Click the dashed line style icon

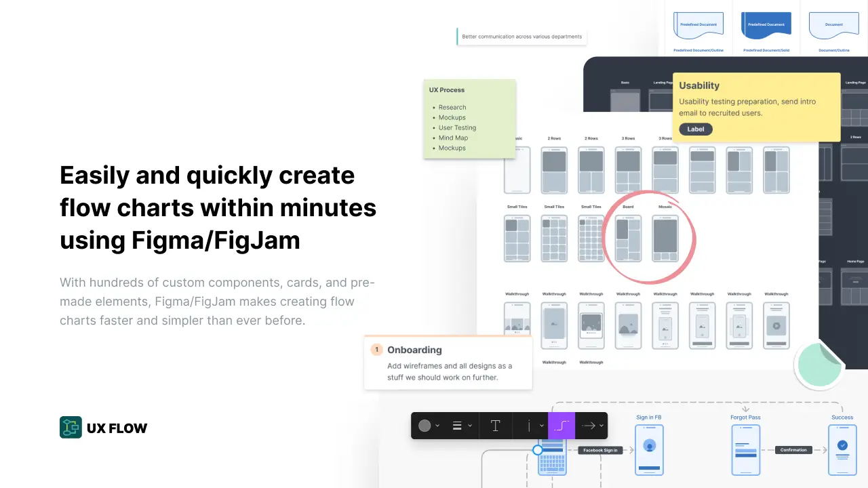pos(530,426)
